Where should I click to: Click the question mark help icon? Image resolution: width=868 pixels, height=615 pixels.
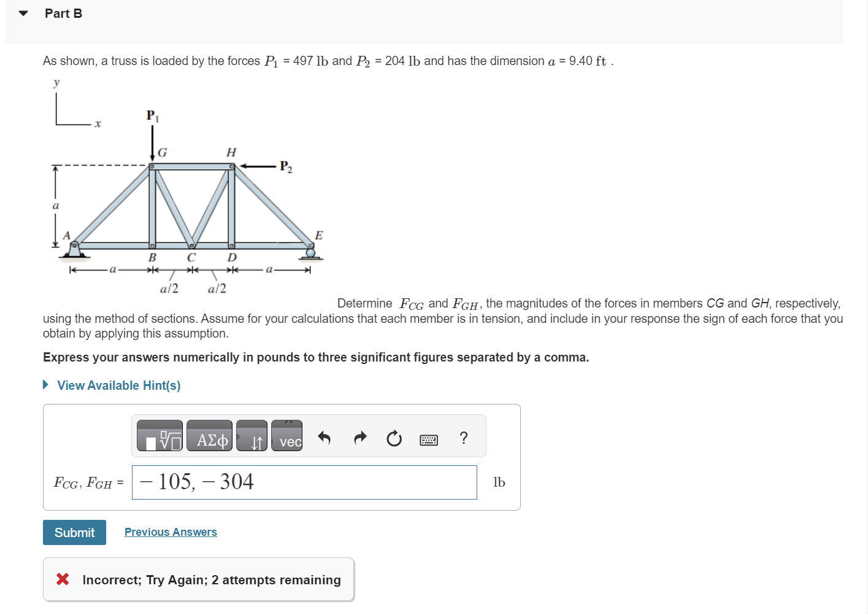click(464, 438)
